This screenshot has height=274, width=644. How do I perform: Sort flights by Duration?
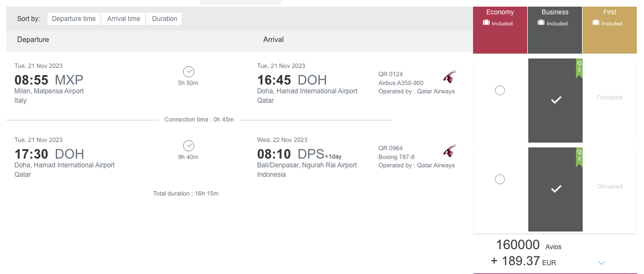(164, 19)
